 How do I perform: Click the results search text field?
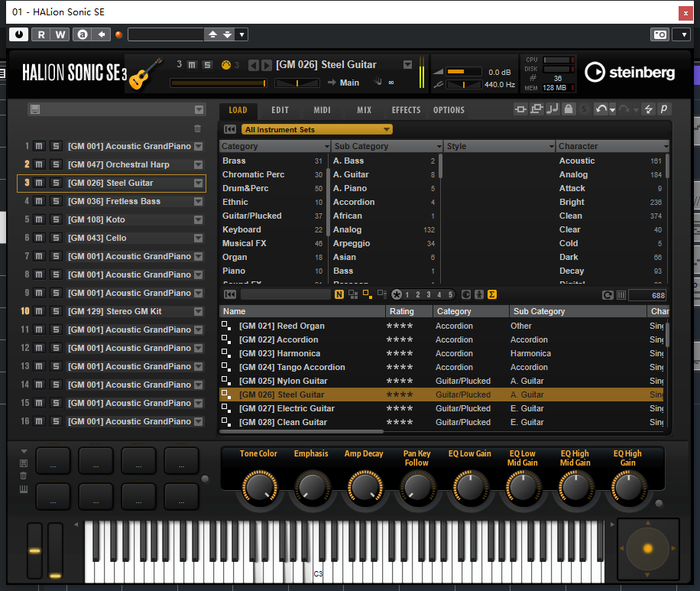(285, 294)
